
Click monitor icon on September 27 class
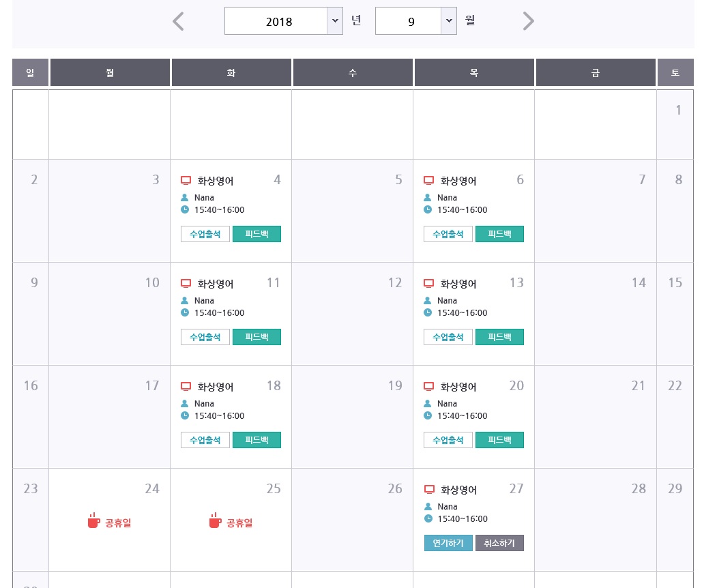tap(429, 490)
